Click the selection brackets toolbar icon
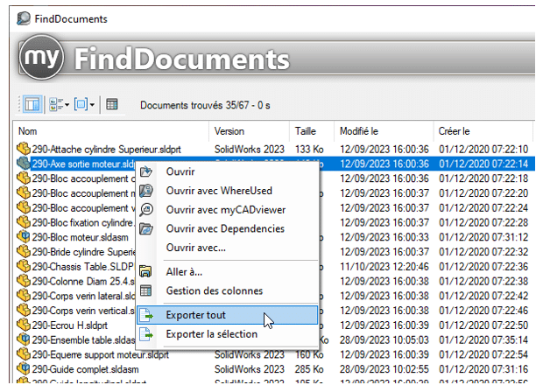This screenshot has width=543, height=392. coord(81,104)
